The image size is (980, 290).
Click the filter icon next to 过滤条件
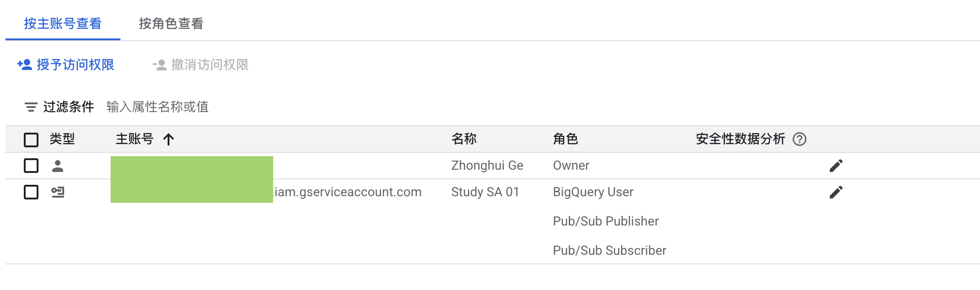pos(31,107)
